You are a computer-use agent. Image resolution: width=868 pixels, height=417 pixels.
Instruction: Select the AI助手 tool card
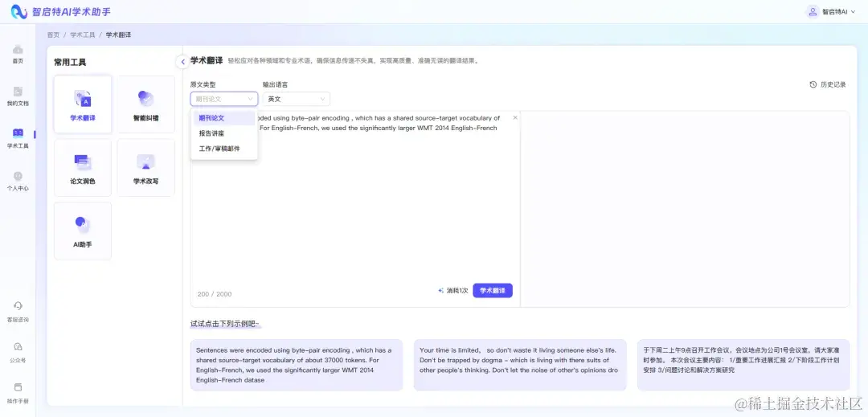[83, 231]
